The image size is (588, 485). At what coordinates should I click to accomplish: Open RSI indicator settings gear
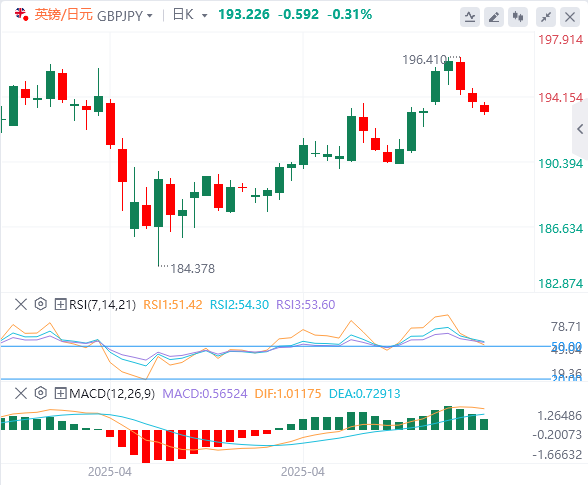click(40, 304)
